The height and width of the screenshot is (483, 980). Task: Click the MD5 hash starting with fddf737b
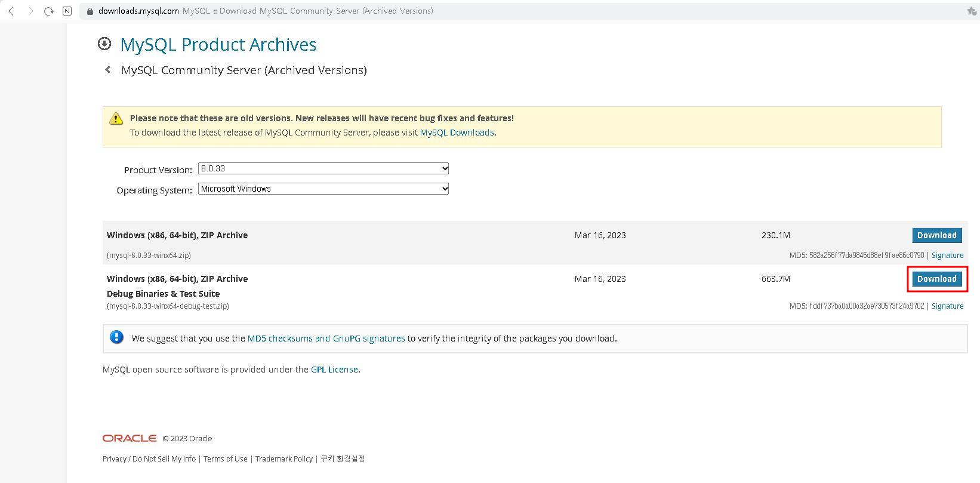pos(867,306)
